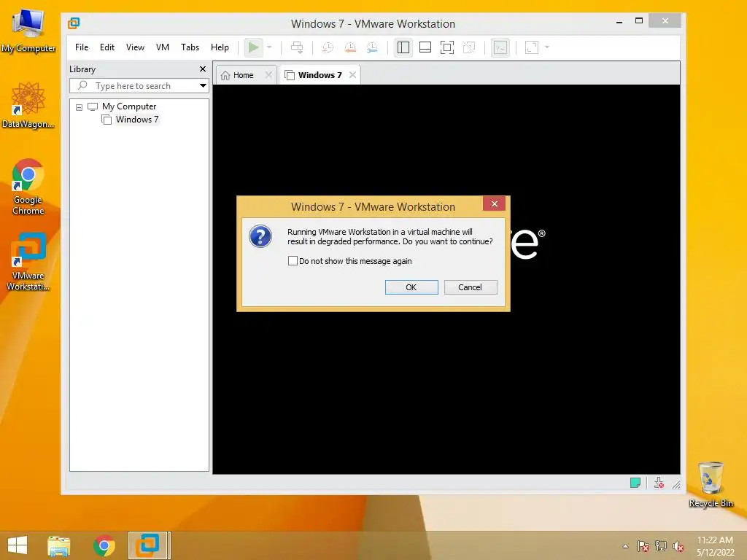The height and width of the screenshot is (560, 747).
Task: Show hidden tray icons arrow
Action: click(x=625, y=546)
